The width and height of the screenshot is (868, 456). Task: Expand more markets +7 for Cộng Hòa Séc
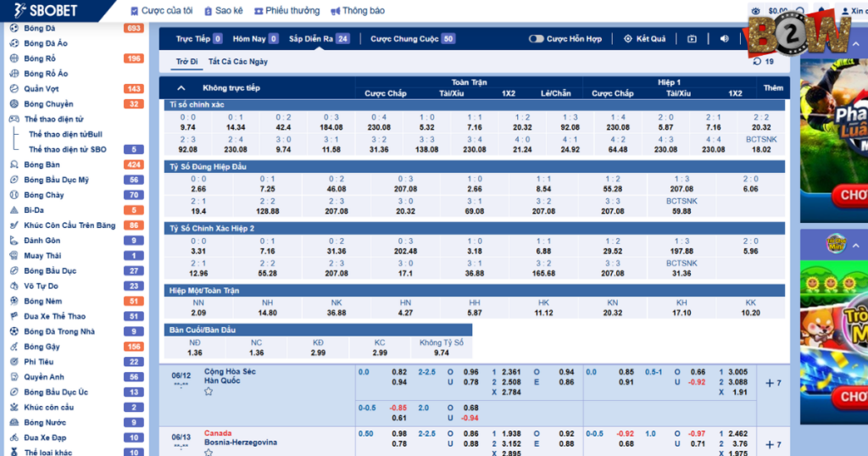[x=773, y=383]
